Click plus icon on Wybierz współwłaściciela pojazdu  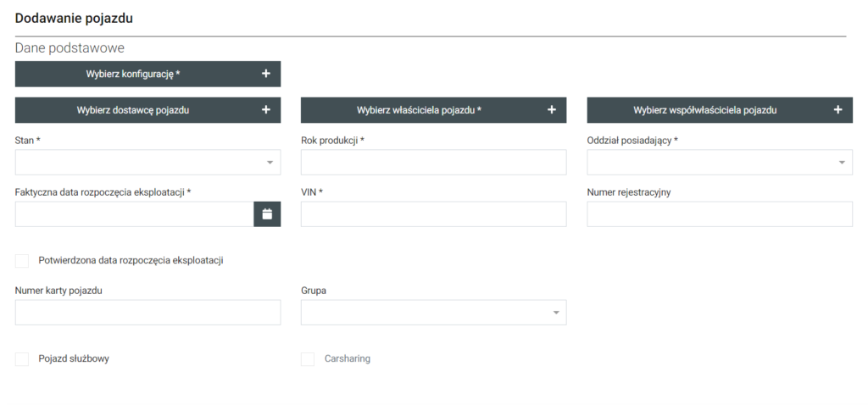837,109
